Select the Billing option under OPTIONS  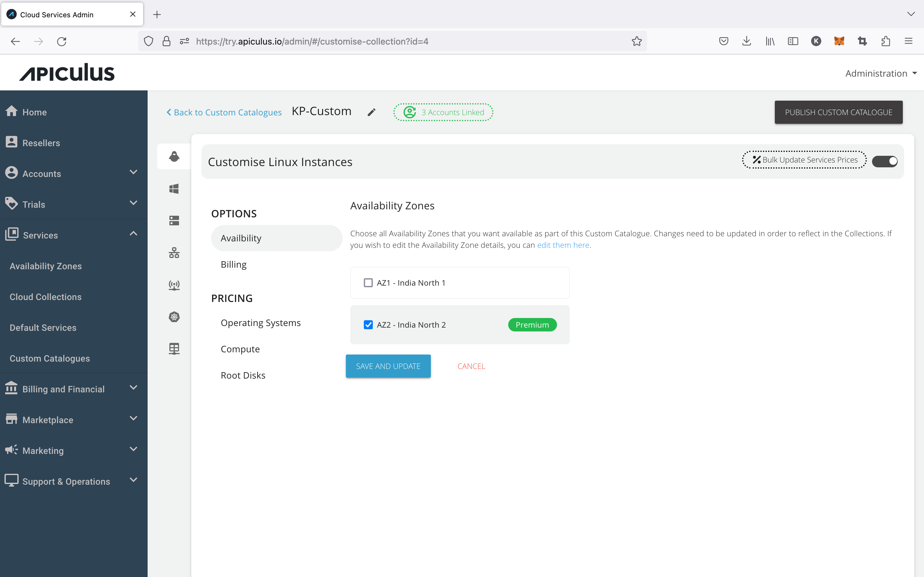[234, 264]
